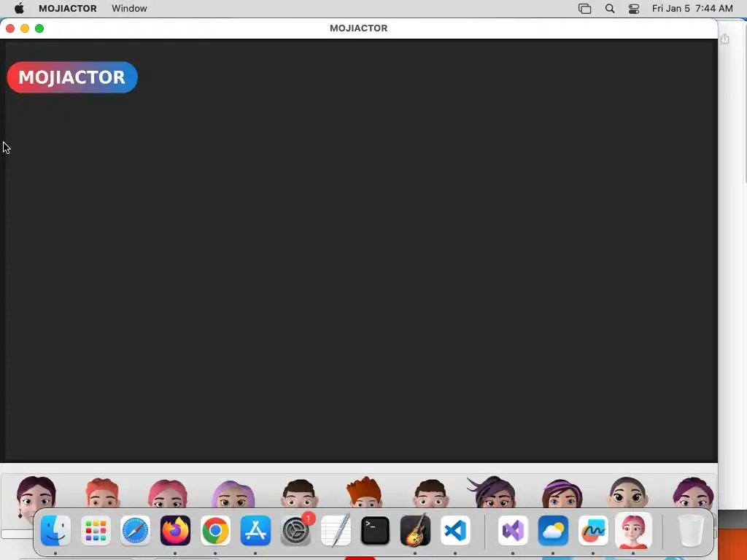Open Terminal from the Dock

(376, 531)
